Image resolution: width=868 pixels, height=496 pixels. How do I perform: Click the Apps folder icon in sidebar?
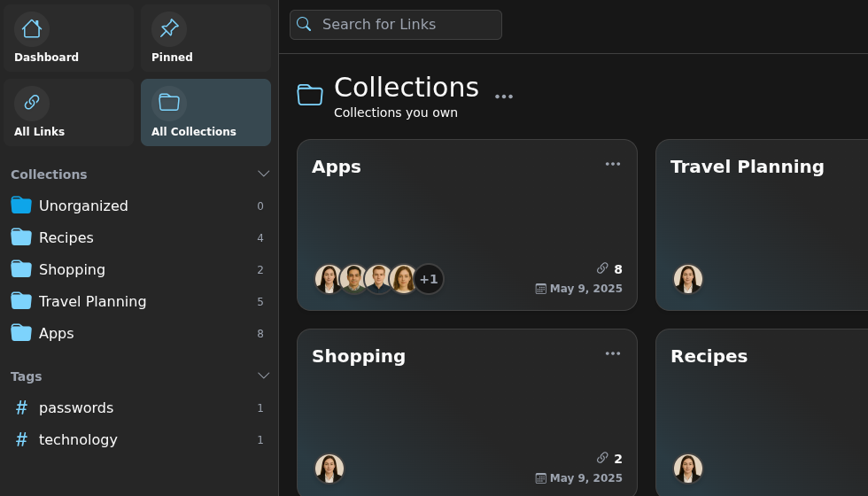coord(21,333)
